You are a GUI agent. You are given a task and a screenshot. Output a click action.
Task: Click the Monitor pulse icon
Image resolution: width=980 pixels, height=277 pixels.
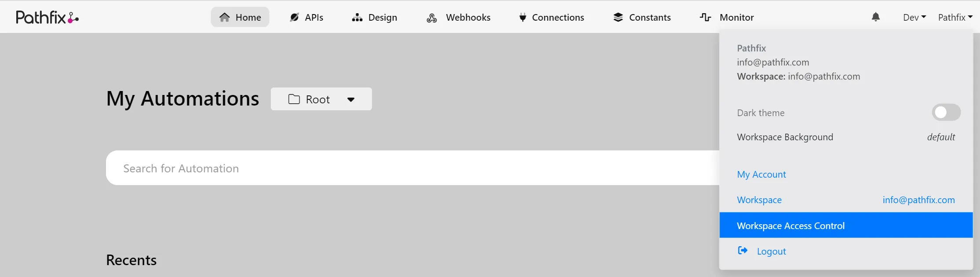point(705,17)
